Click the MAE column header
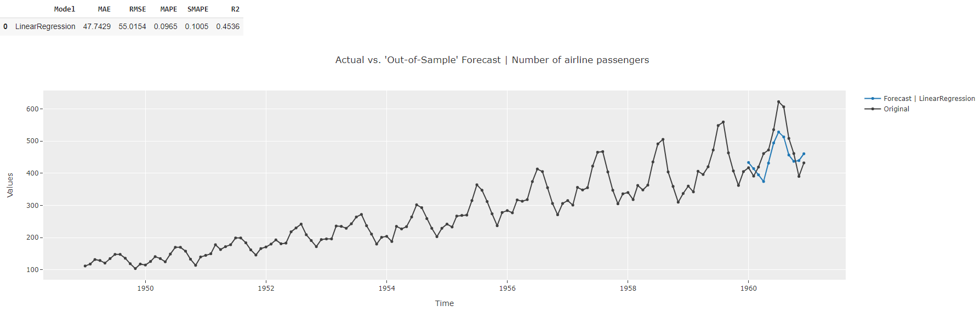This screenshot has height=311, width=980. click(104, 9)
